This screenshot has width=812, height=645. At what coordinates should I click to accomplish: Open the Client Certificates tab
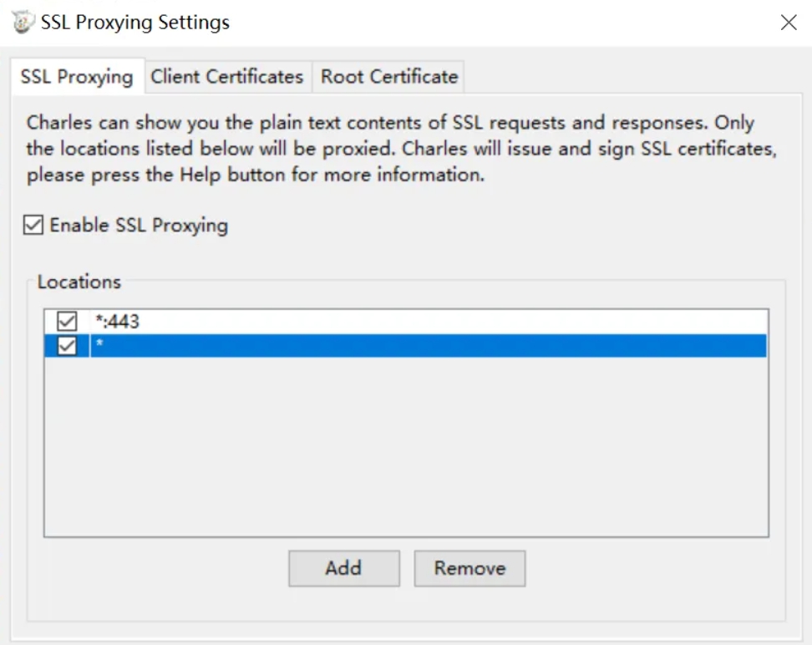tap(227, 77)
